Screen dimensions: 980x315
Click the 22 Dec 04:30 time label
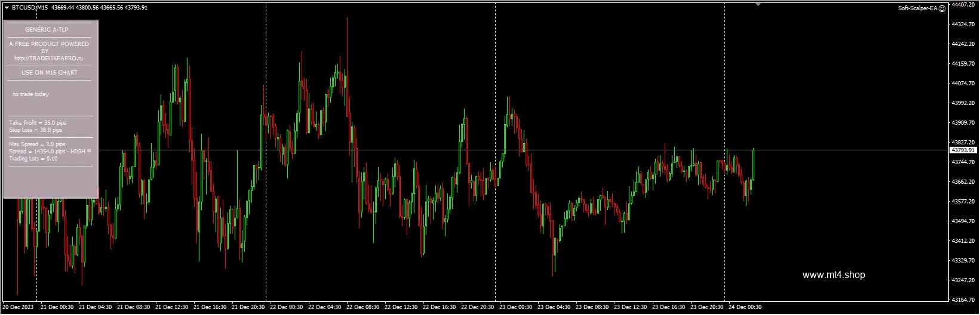click(325, 308)
